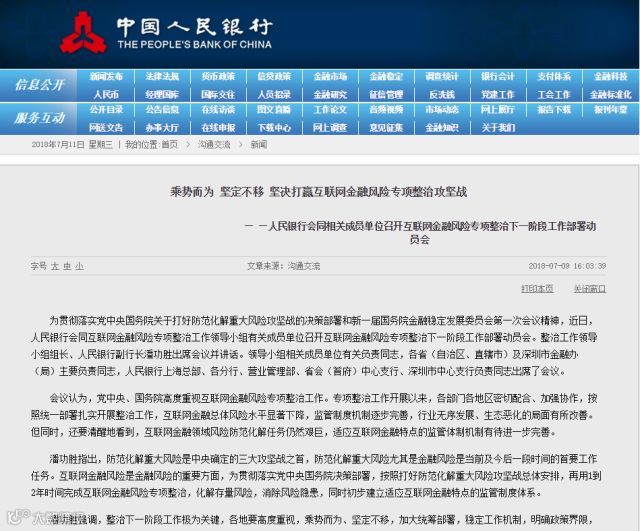Viewport: 640px width, 531px height.
Task: Set font size to 中
Action: [67, 266]
